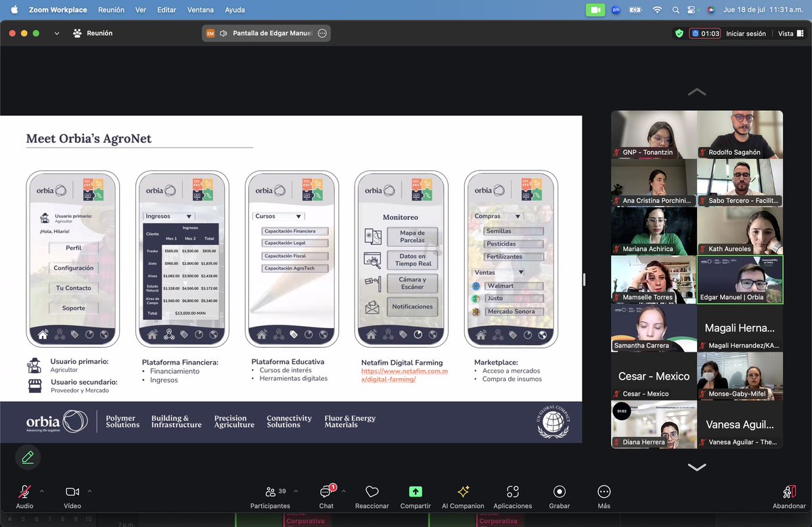Open Aplicaciones apps panel
The height and width of the screenshot is (527, 812).
512,497
